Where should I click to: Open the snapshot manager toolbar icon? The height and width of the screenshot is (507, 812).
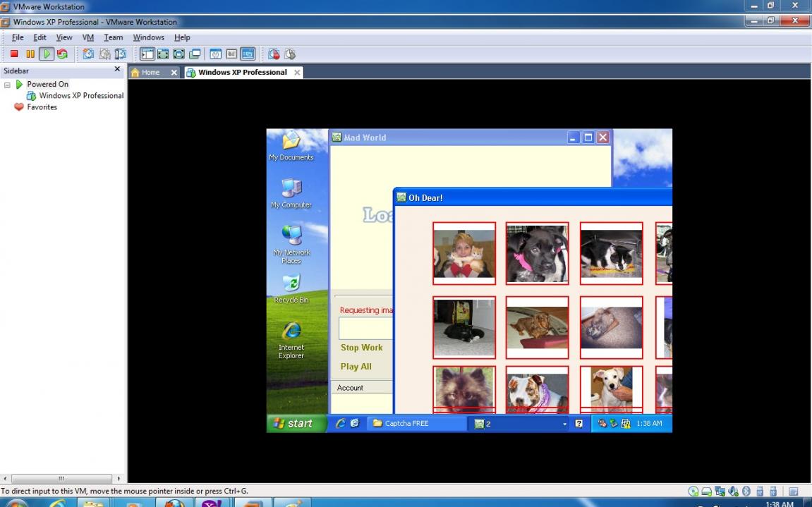pos(121,54)
